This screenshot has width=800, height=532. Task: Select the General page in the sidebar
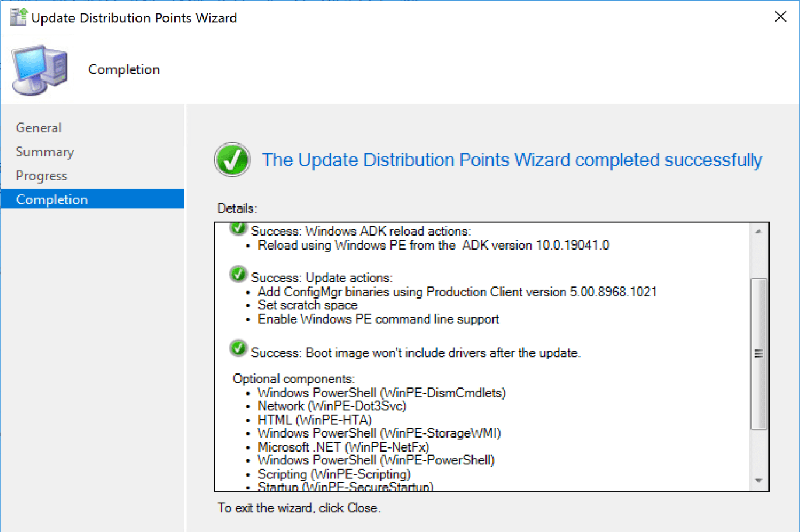tap(38, 128)
